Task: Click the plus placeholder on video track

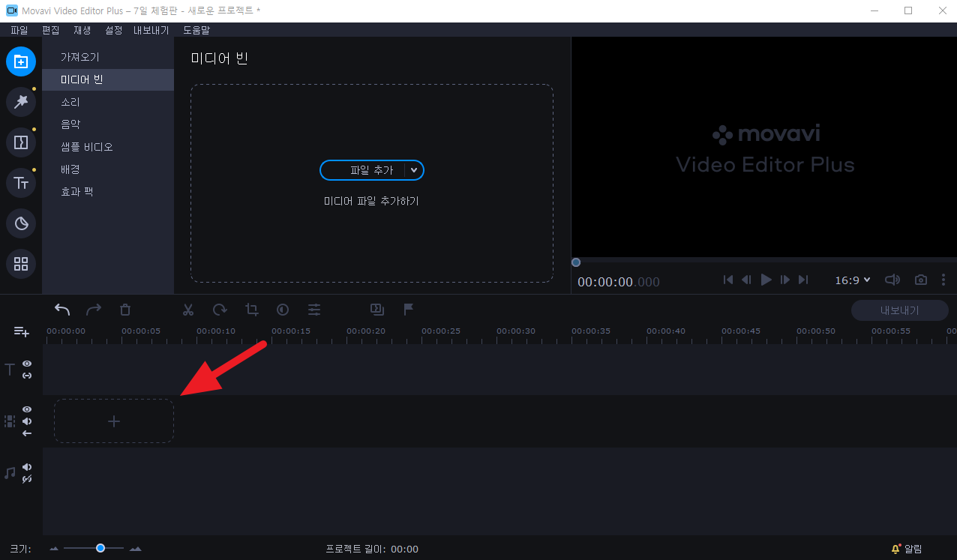Action: coord(114,421)
